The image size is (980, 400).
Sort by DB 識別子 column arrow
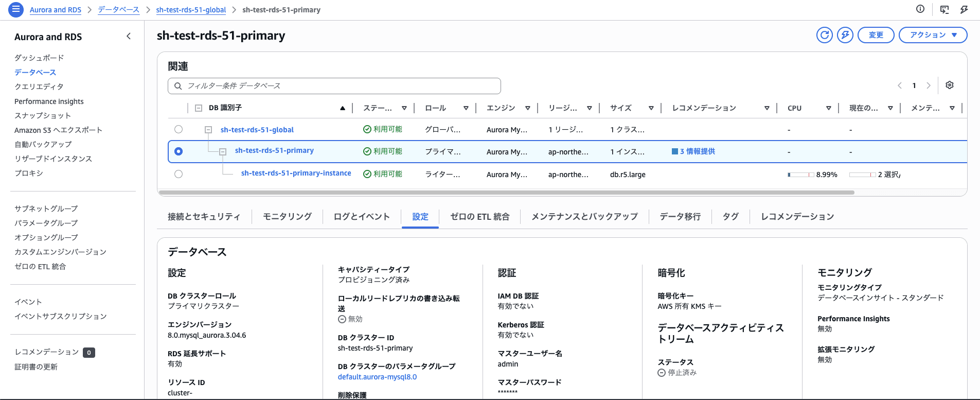point(343,108)
